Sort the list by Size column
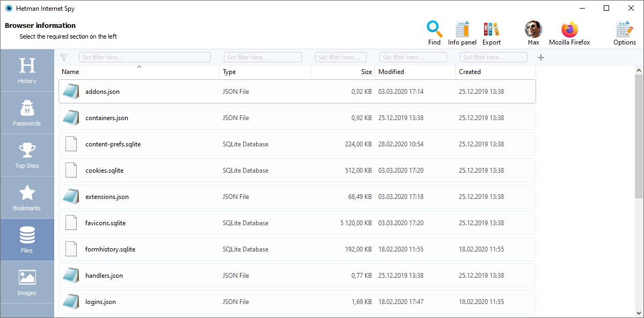The height and width of the screenshot is (318, 644). (x=343, y=72)
